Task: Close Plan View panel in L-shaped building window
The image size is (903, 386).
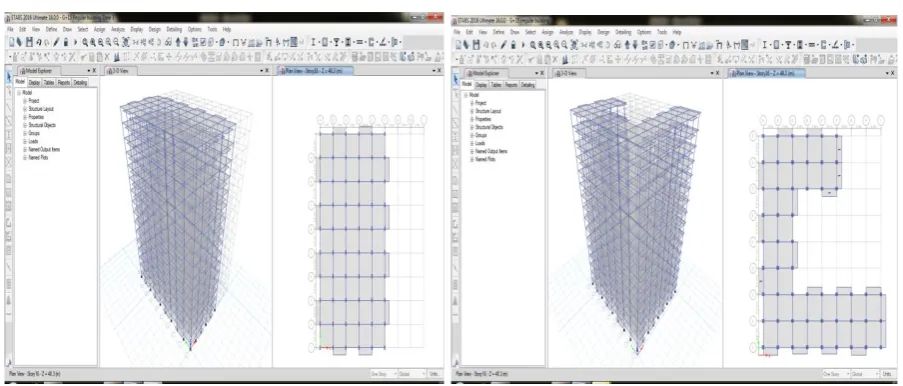Action: point(892,73)
